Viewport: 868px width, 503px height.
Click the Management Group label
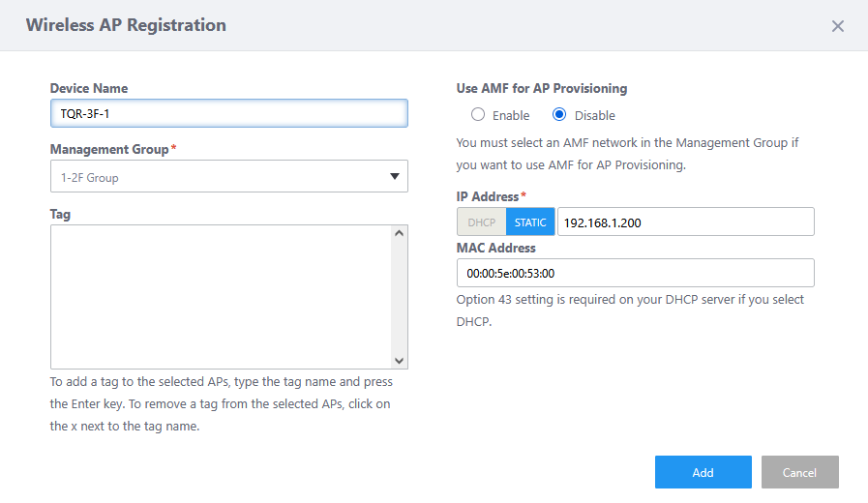[109, 150]
